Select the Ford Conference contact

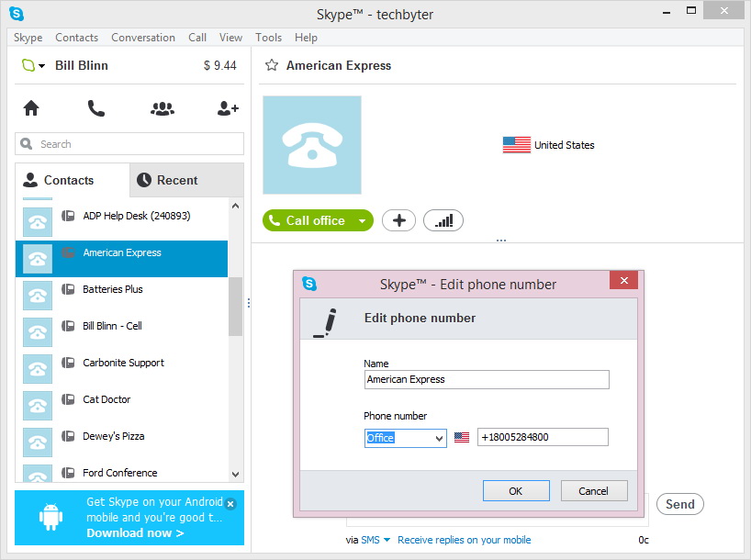click(x=122, y=472)
